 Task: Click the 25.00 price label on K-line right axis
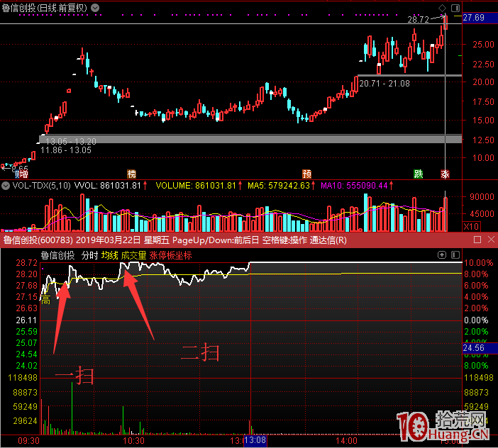[483, 45]
